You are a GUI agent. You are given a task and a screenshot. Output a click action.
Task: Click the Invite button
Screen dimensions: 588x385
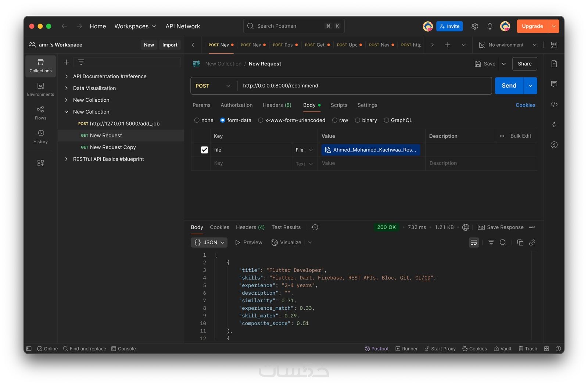click(449, 26)
